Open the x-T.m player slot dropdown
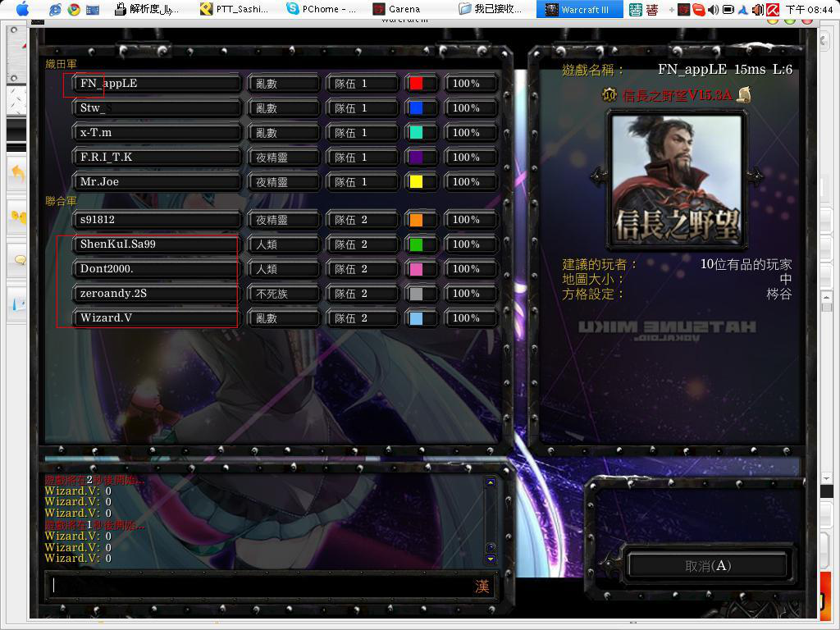The height and width of the screenshot is (630, 840). click(x=157, y=133)
